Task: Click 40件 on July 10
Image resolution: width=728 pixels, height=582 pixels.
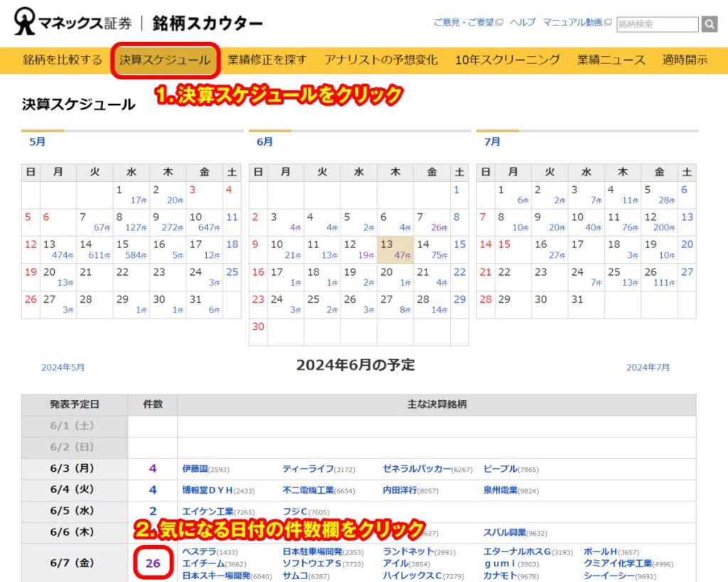Action: (x=594, y=228)
